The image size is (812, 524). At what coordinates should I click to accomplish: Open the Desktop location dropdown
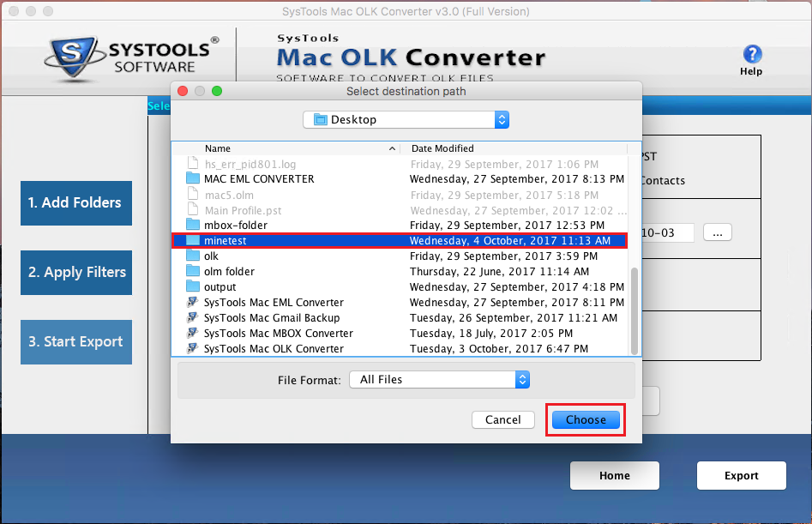[x=406, y=119]
